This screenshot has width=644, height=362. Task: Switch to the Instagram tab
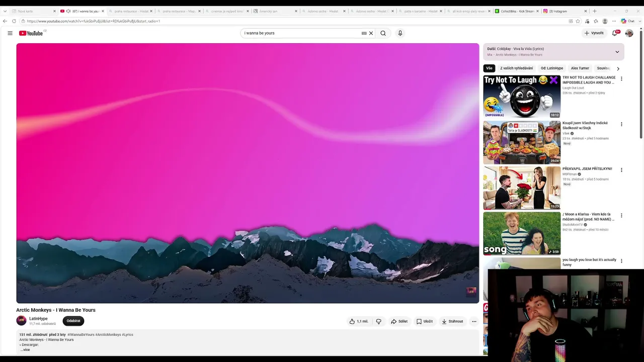566,11
